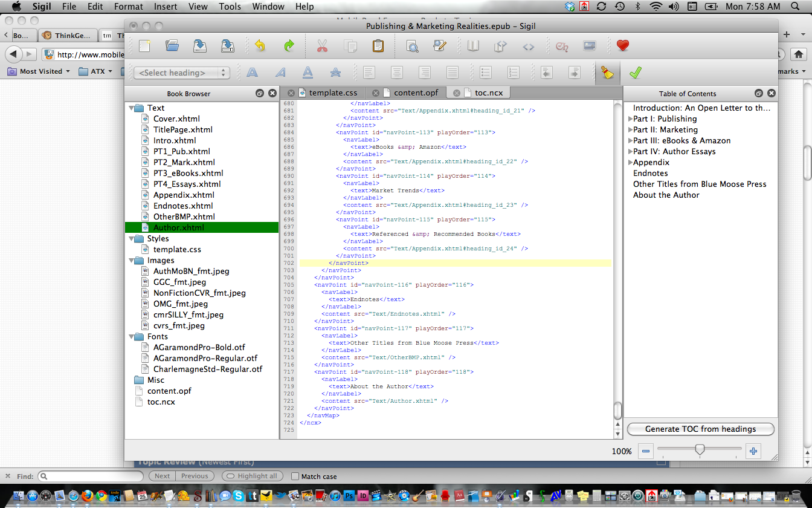Viewport: 812px width, 508px height.
Task: Enable the Match case checkbox
Action: click(x=295, y=477)
